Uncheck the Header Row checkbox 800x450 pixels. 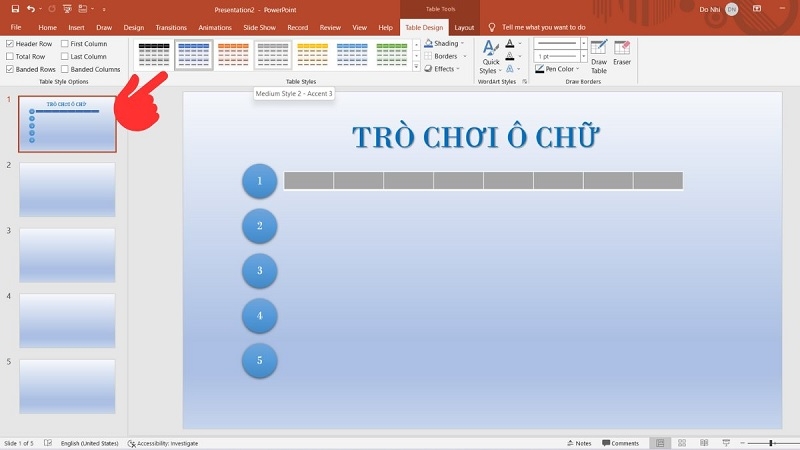click(10, 44)
